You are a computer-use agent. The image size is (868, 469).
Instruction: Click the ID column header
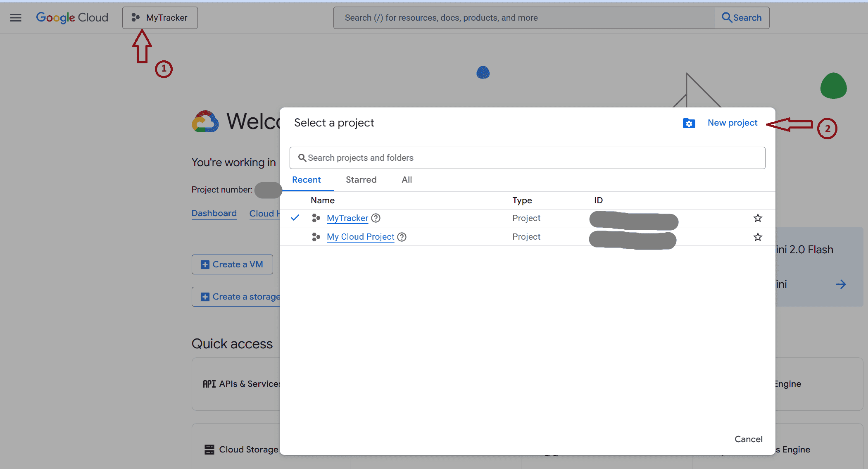tap(598, 200)
